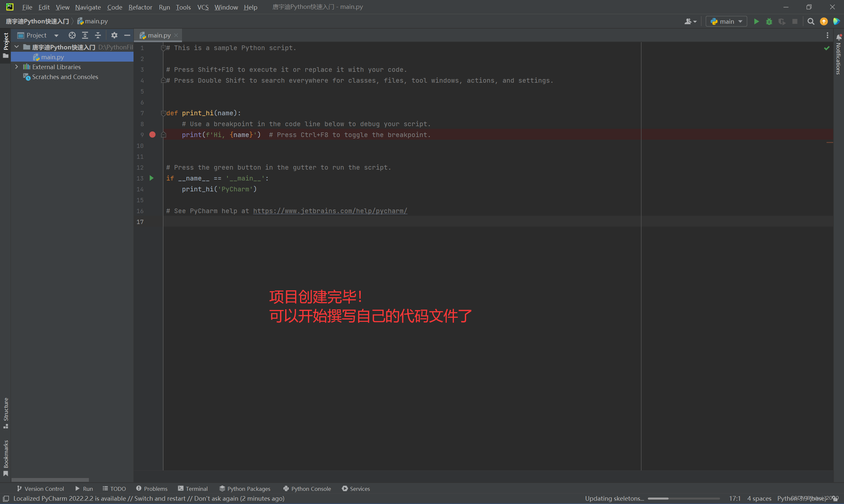Click the green run gutter arrow on line 13
This screenshot has width=844, height=504.
pos(152,178)
